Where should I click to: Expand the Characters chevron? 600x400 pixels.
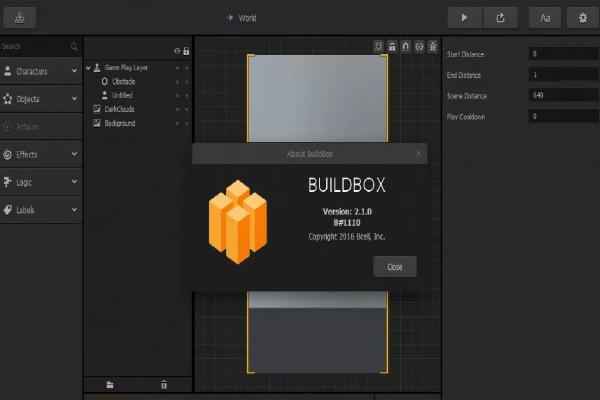tap(74, 71)
